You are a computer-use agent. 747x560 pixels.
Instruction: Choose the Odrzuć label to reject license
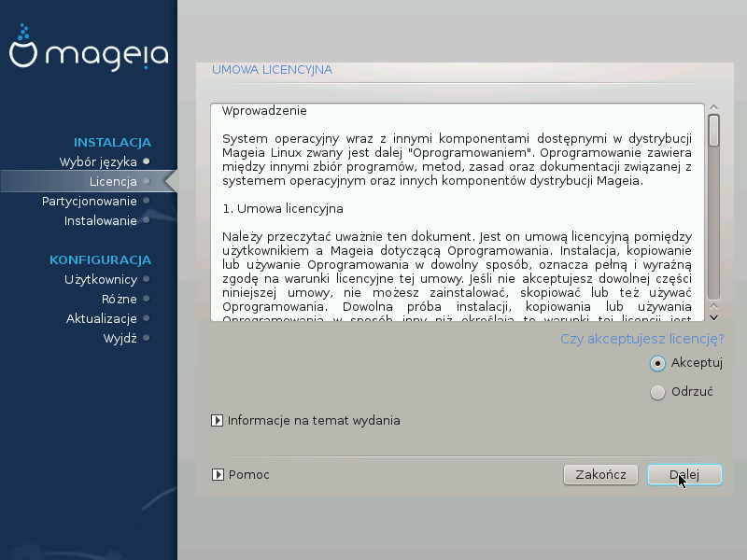point(692,392)
